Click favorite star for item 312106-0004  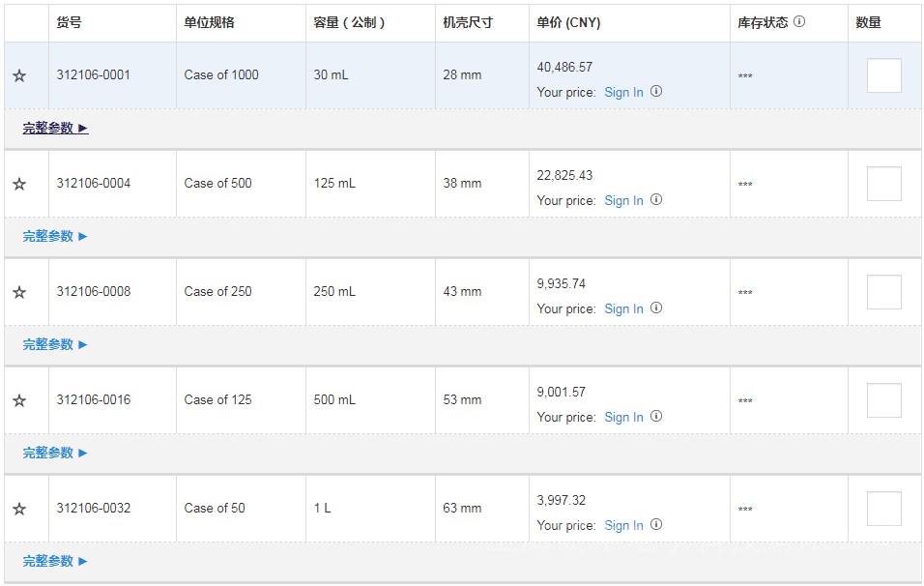coord(19,184)
